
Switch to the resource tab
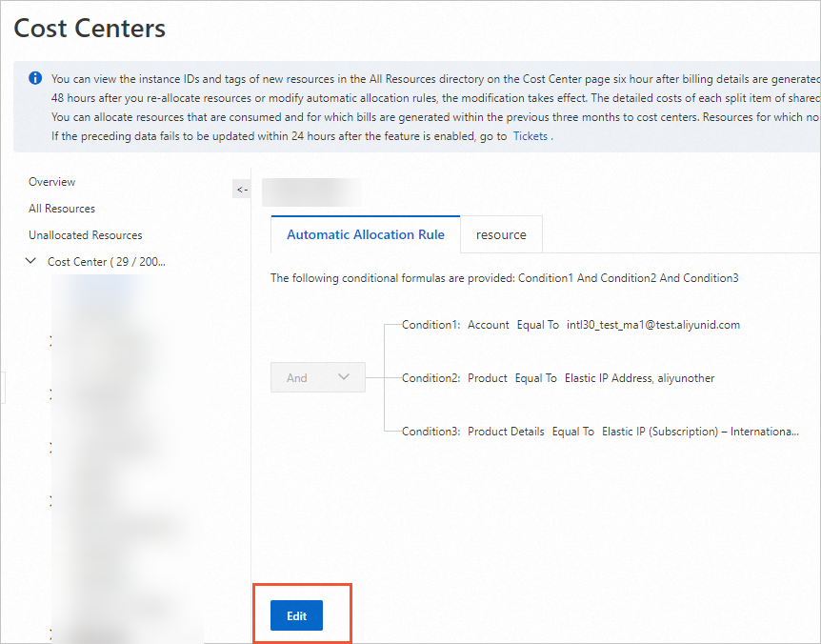501,234
